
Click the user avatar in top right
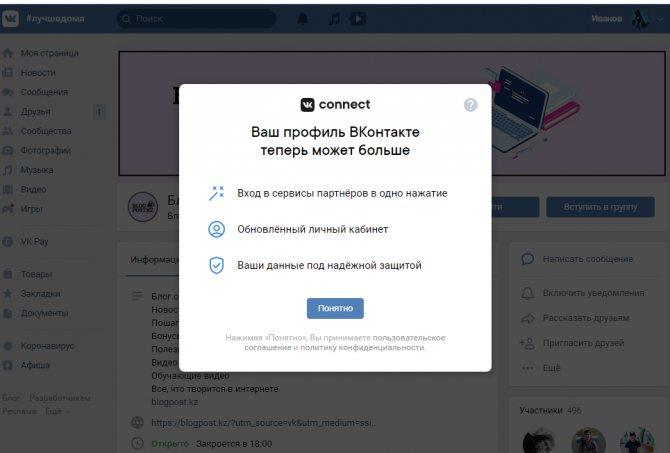click(x=640, y=19)
